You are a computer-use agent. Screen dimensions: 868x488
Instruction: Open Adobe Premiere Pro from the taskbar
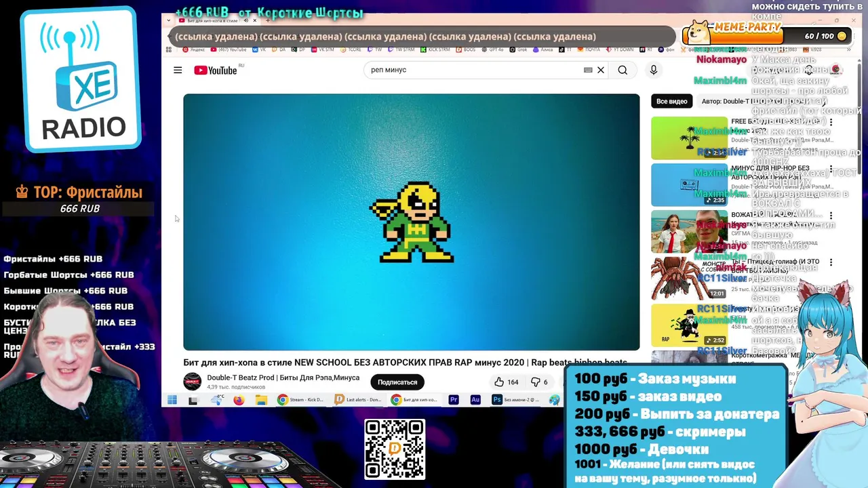pyautogui.click(x=454, y=400)
